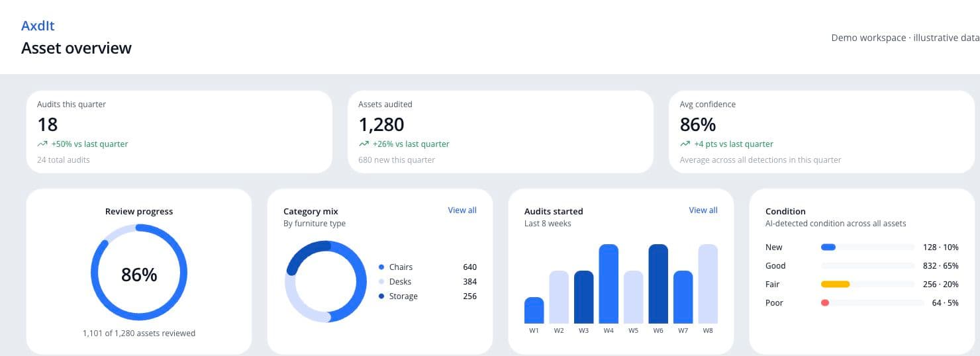
Task: Click the Review progress ring at 86%
Action: point(139,273)
